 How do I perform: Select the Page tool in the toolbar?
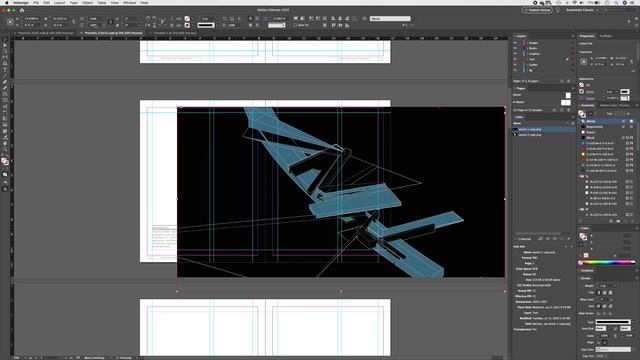(x=5, y=51)
